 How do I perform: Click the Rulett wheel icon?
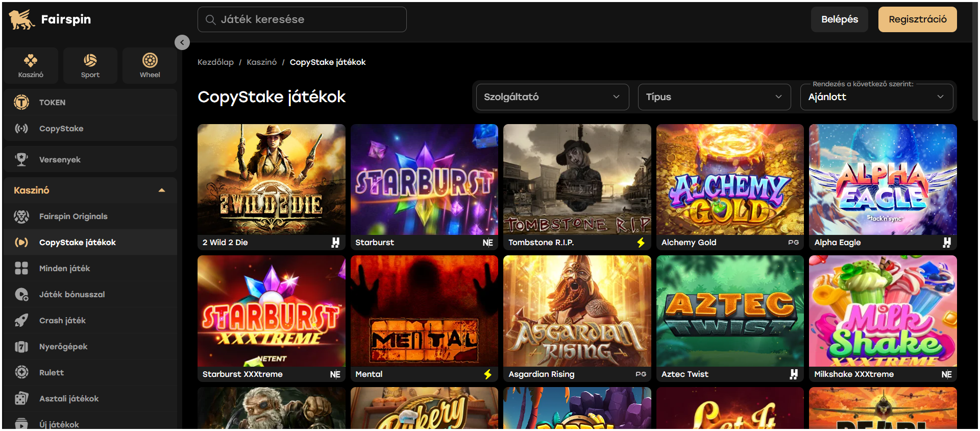coord(21,372)
